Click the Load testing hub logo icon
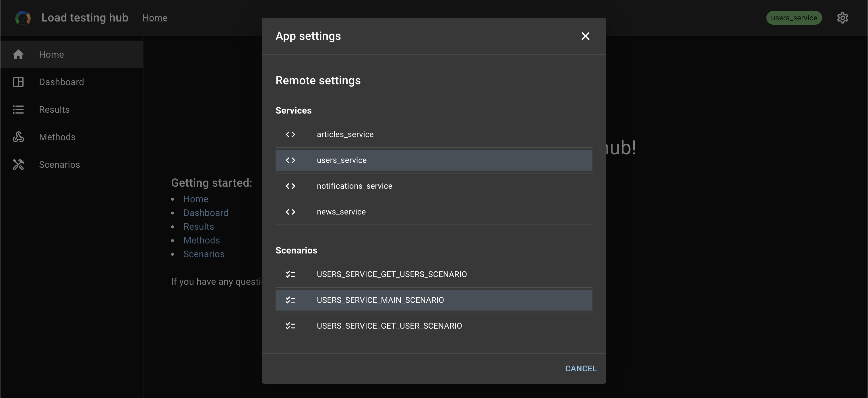This screenshot has height=398, width=868. 23,18
